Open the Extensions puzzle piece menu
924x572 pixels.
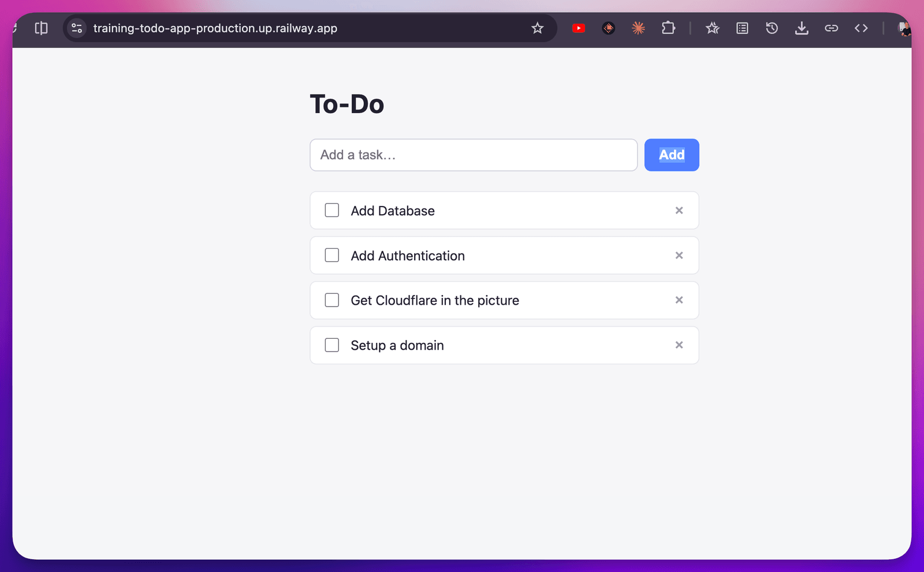point(668,28)
